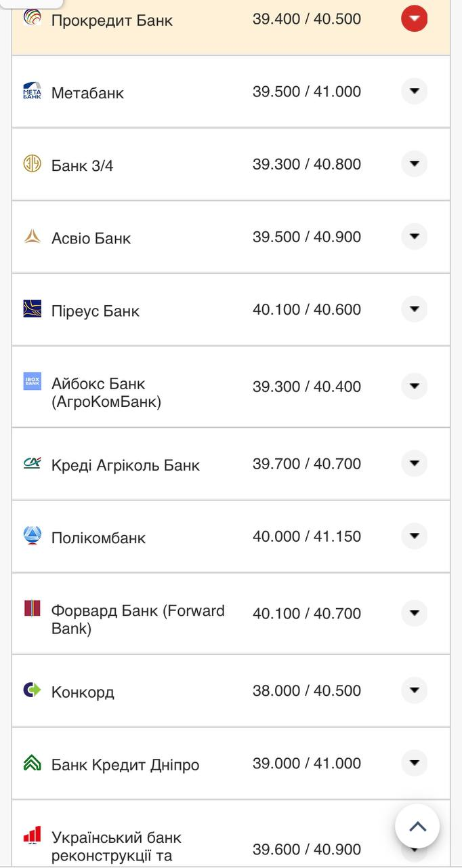Screen dimensions: 462x868
Task: Expand the Піреус Банк row arrow
Action: click(414, 309)
